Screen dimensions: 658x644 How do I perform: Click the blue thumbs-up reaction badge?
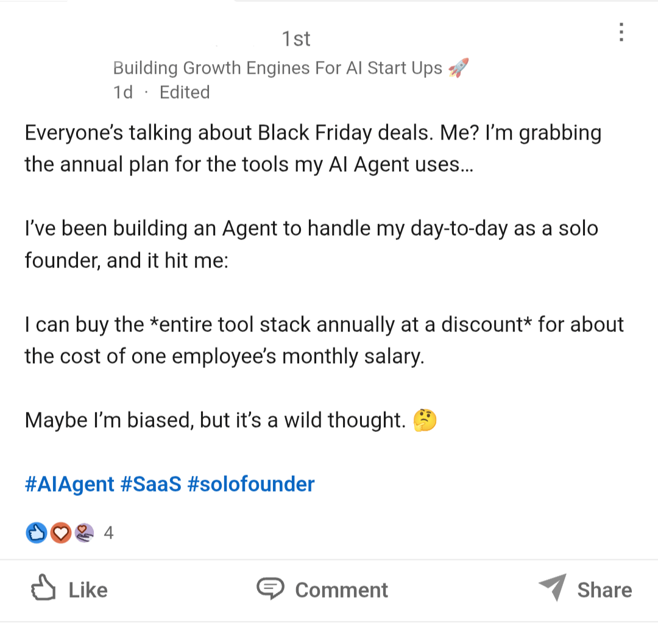tap(37, 534)
